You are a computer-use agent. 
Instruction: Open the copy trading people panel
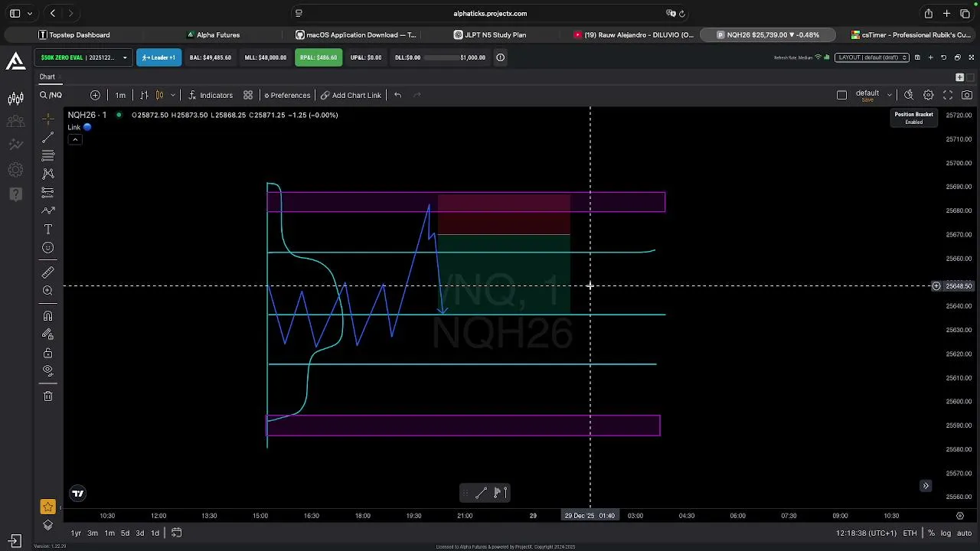tap(15, 122)
